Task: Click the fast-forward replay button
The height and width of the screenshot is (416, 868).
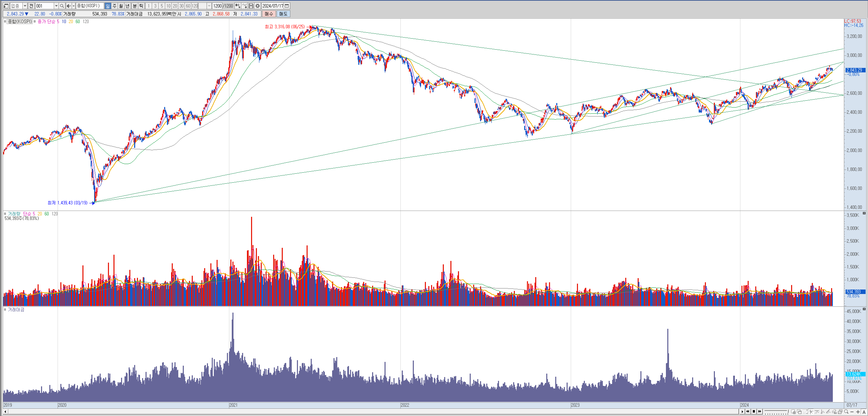Action: (x=760, y=412)
